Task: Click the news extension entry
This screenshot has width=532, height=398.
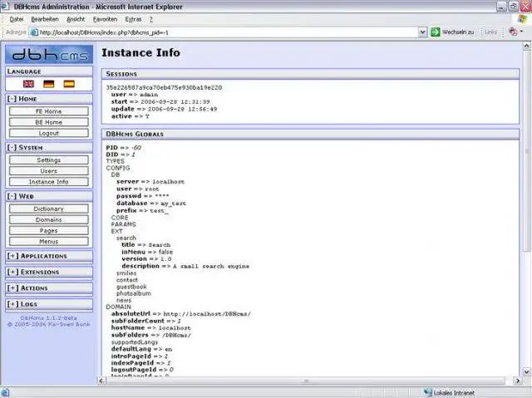Action: 124,300
